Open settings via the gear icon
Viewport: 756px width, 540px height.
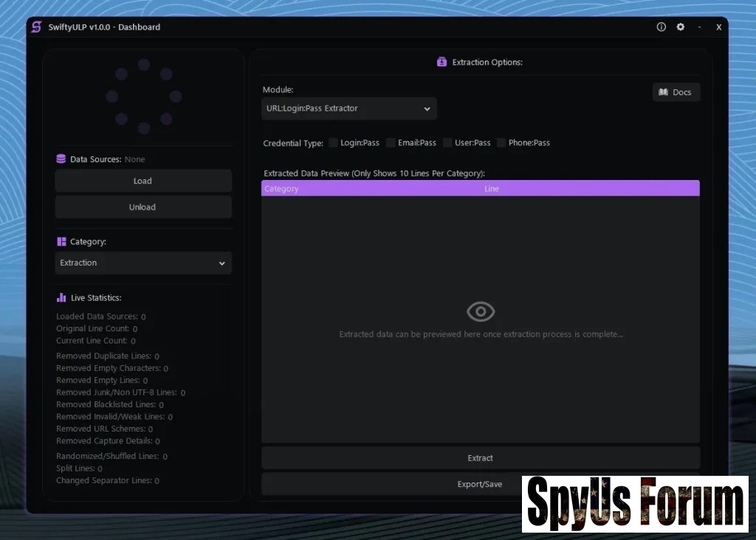[x=681, y=27]
